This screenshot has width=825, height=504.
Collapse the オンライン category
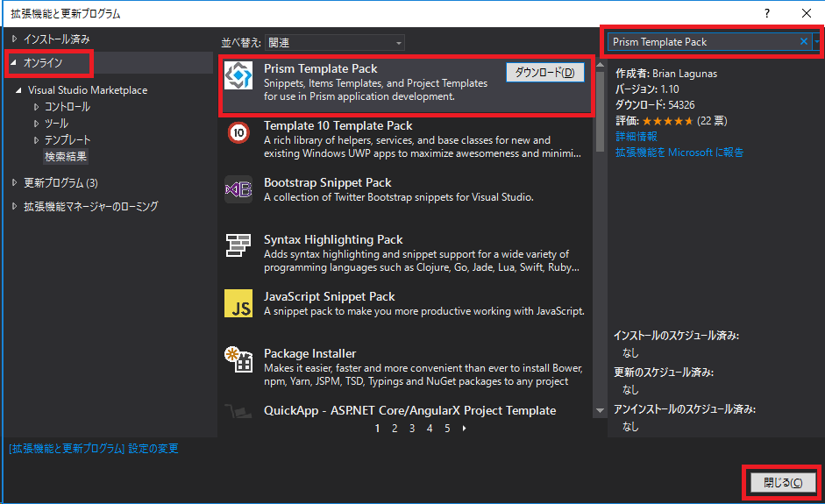click(x=14, y=62)
